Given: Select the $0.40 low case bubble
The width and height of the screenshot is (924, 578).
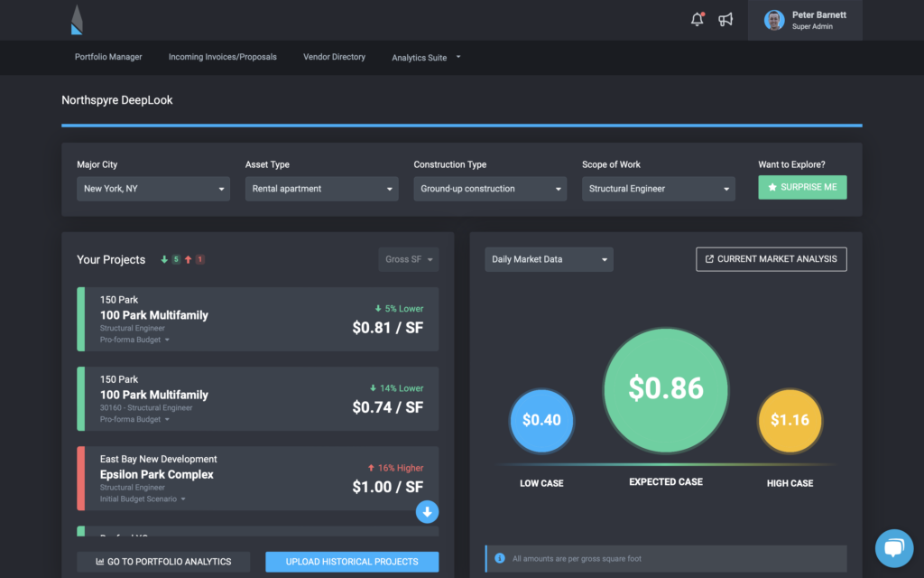Looking at the screenshot, I should click(541, 421).
